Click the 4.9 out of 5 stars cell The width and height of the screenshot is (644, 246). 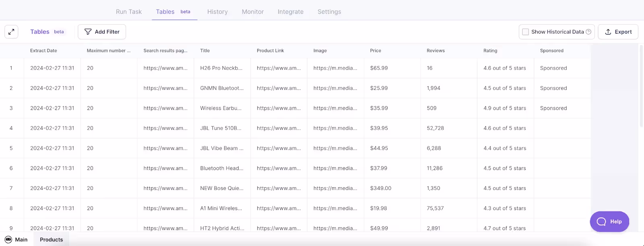pos(506,108)
